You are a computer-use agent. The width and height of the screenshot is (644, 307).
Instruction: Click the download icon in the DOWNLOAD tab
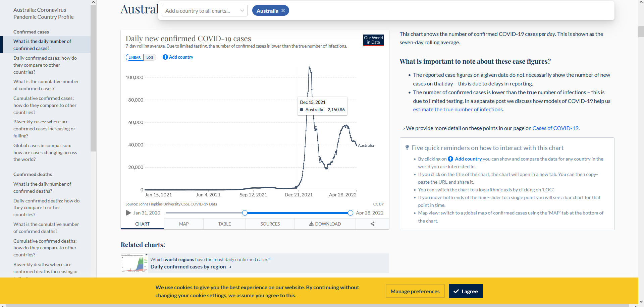(x=311, y=224)
